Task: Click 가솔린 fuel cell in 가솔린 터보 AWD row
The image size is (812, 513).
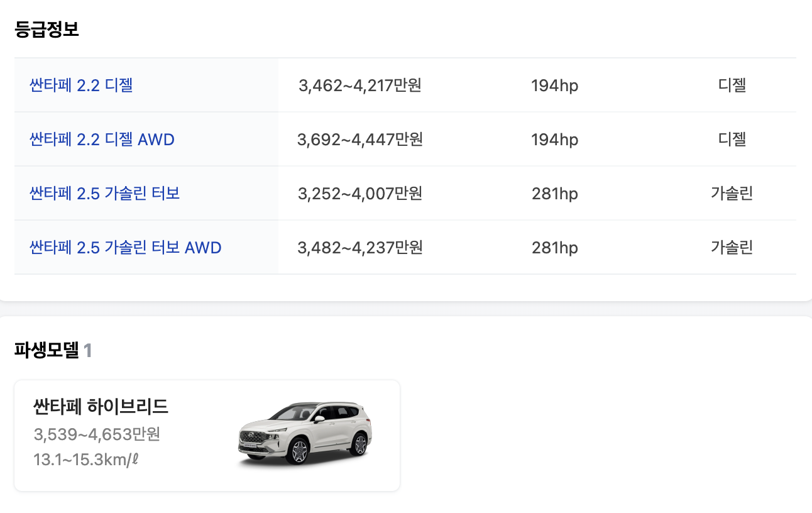Action: point(732,247)
